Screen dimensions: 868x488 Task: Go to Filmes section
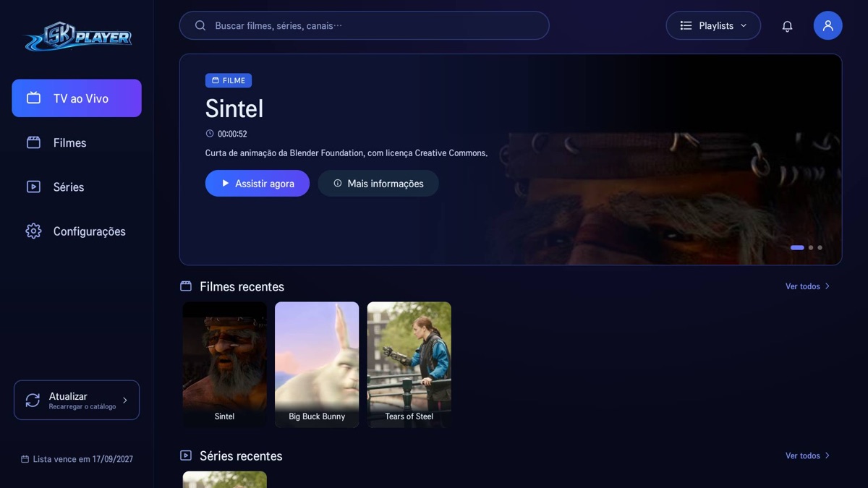tap(77, 142)
